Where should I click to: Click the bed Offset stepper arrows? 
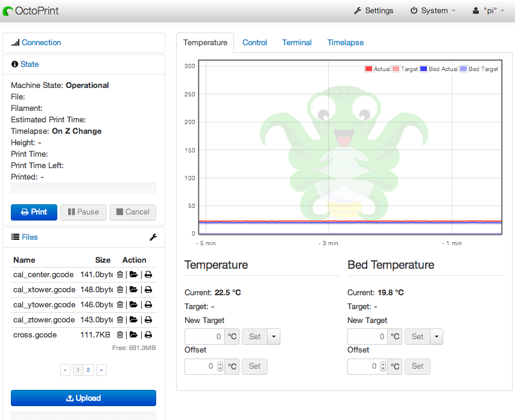tap(384, 366)
